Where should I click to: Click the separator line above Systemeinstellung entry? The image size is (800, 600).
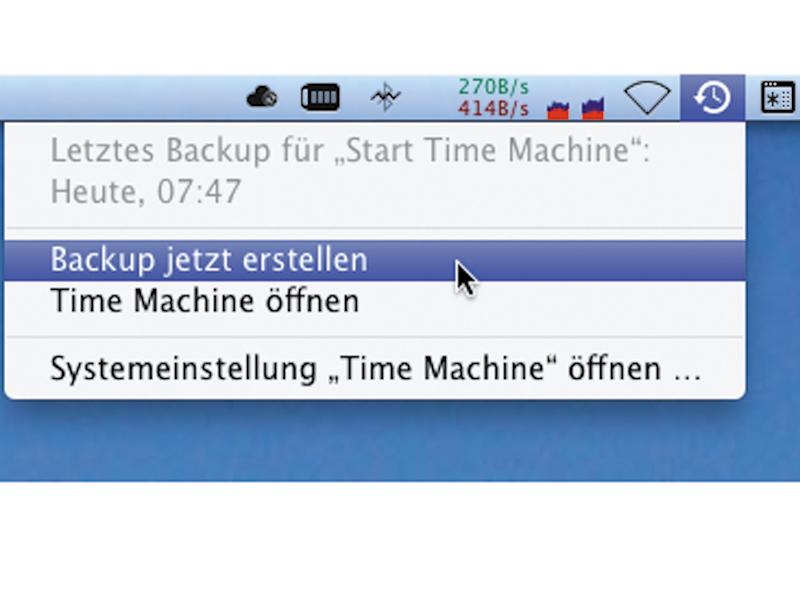374,337
